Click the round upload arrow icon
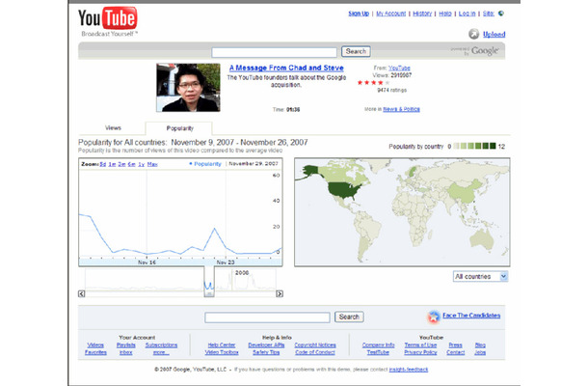588x386 pixels. coord(473,34)
